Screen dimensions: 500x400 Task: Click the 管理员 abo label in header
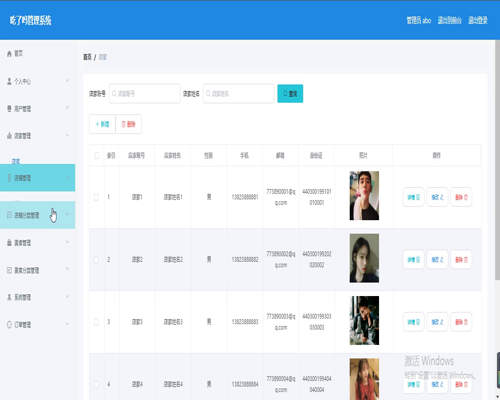[x=419, y=20]
